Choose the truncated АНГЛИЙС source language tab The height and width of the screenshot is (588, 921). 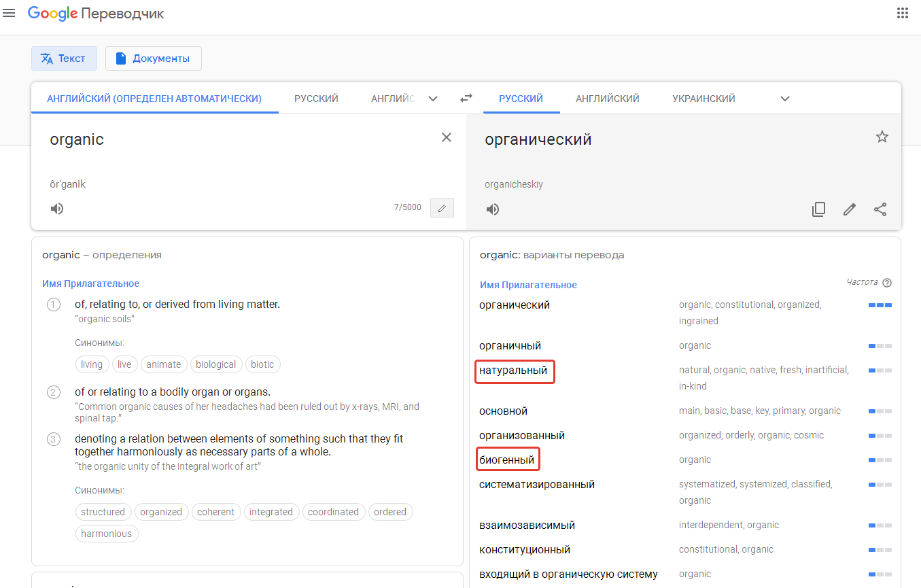tap(393, 99)
